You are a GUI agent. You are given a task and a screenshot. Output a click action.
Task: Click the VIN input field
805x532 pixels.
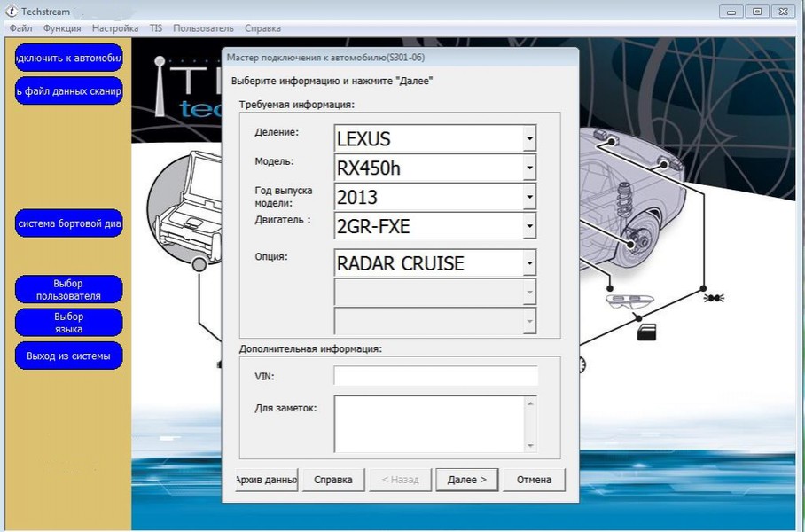coord(435,376)
